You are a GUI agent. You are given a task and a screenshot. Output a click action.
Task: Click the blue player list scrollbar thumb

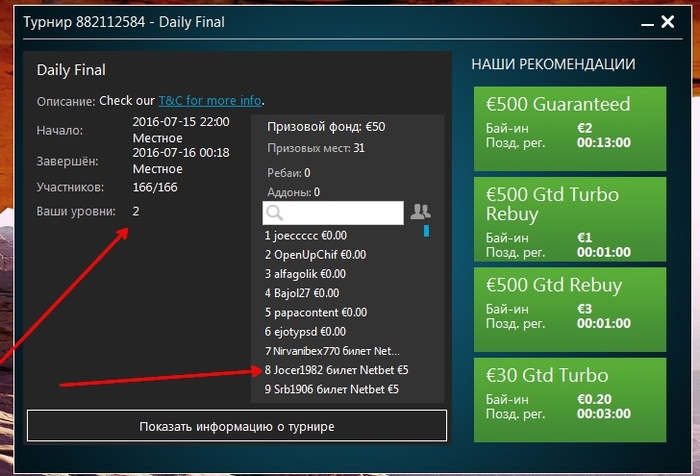point(426,231)
